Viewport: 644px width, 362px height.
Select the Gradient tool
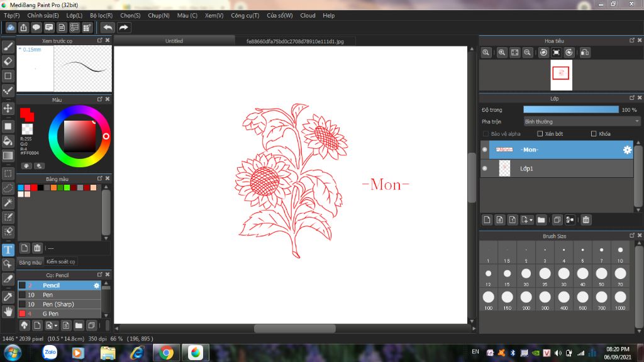click(8, 156)
